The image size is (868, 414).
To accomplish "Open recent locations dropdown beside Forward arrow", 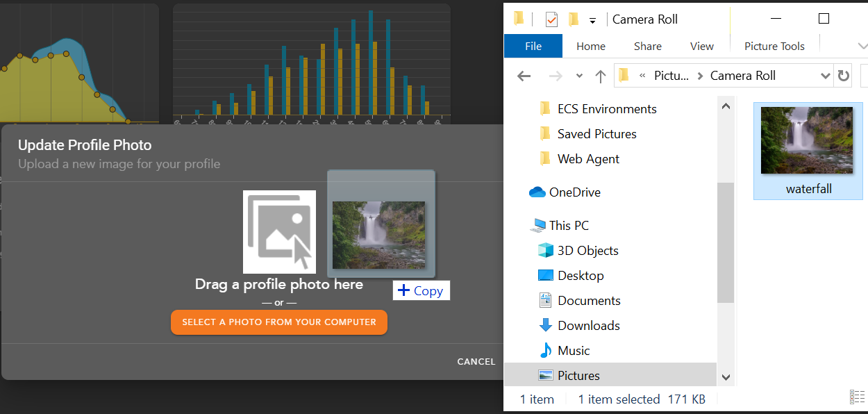I will [x=579, y=76].
